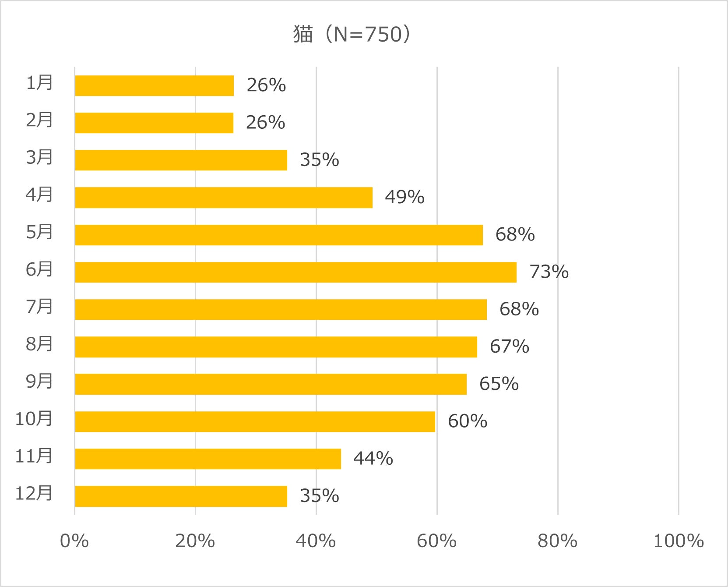Click the 100% axis tick label
Image resolution: width=728 pixels, height=587 pixels.
(678, 541)
